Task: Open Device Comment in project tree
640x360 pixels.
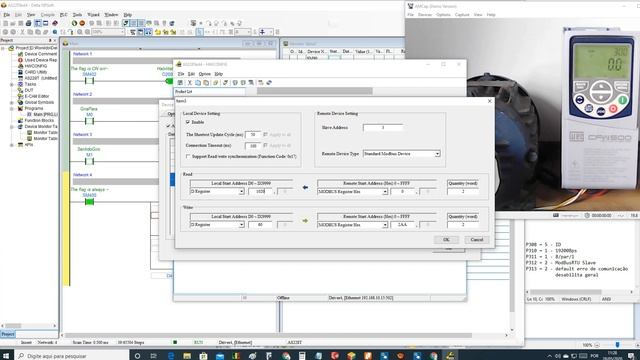Action: point(40,54)
